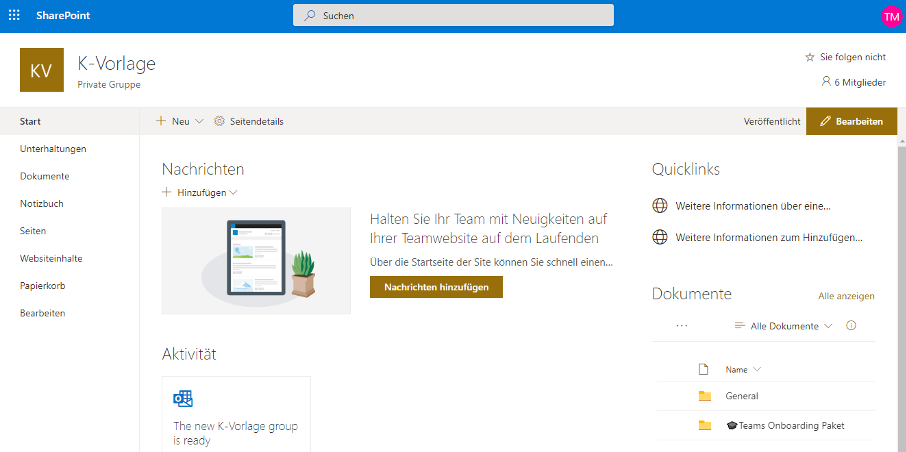Image resolution: width=906 pixels, height=452 pixels.
Task: Click the file type column icon
Action: click(703, 369)
